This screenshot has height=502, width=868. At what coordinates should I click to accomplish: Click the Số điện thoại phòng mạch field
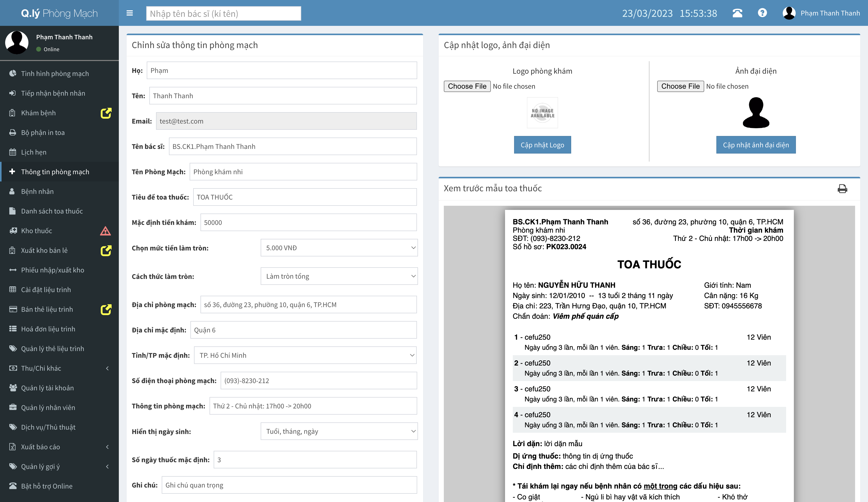319,381
